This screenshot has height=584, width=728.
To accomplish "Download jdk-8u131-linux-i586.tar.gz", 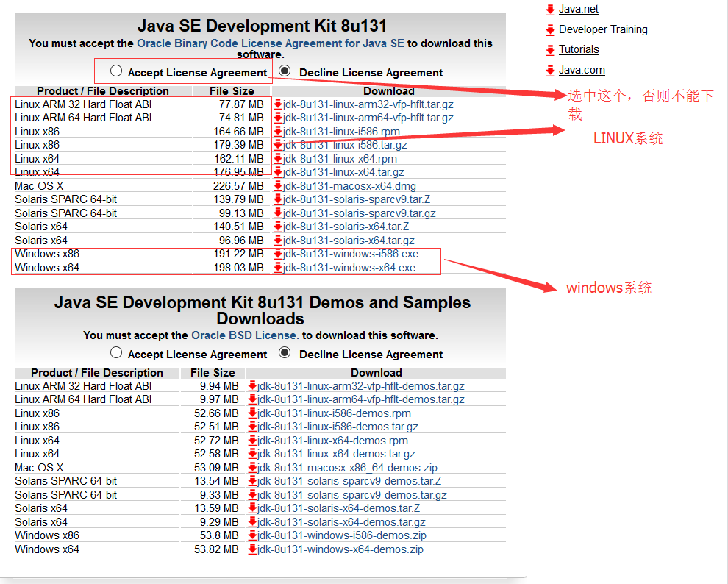I will click(x=345, y=145).
